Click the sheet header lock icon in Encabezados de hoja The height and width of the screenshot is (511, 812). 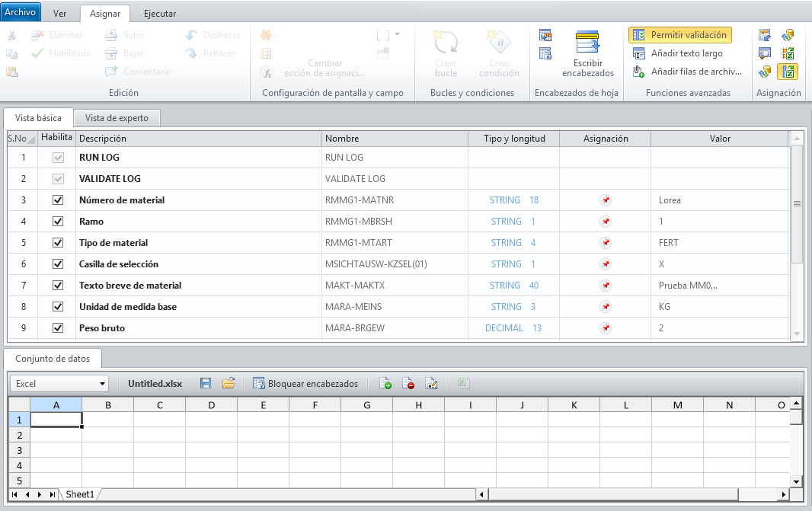pyautogui.click(x=545, y=53)
